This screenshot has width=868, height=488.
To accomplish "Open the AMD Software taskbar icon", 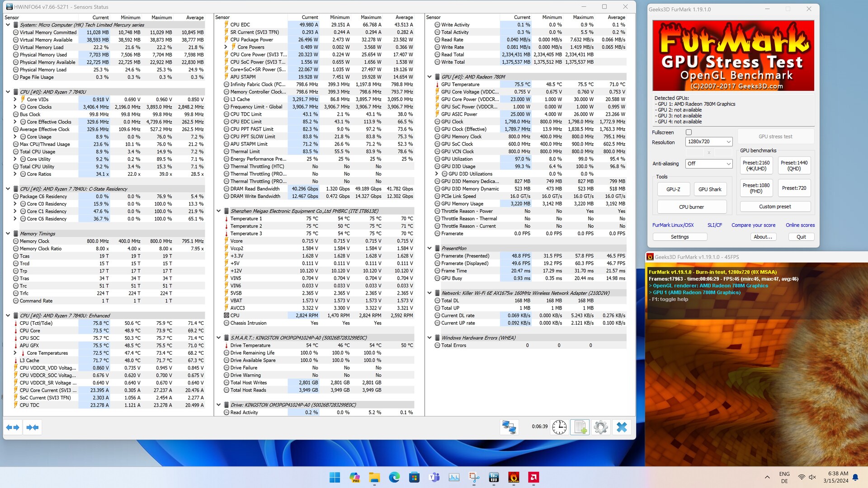I will pos(533,477).
